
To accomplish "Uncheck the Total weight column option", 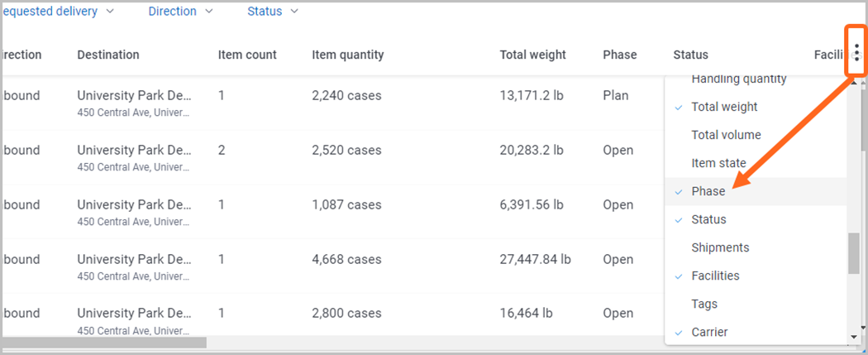I will tap(756, 107).
